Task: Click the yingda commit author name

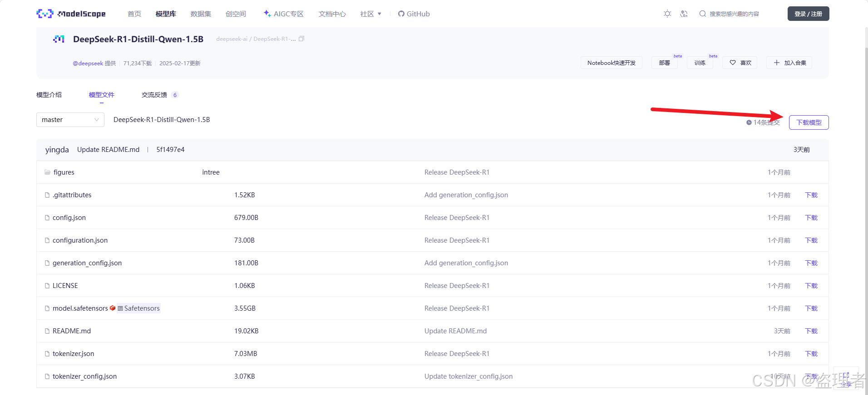Action: (57, 150)
